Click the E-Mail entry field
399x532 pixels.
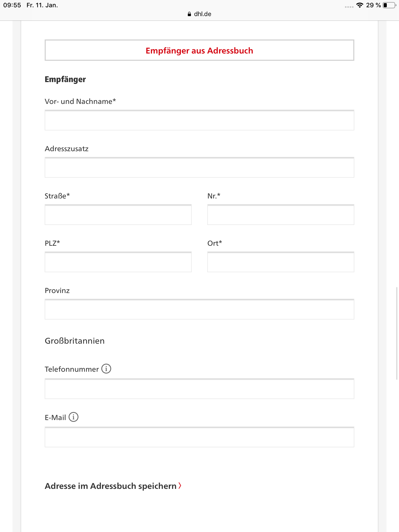click(x=199, y=437)
